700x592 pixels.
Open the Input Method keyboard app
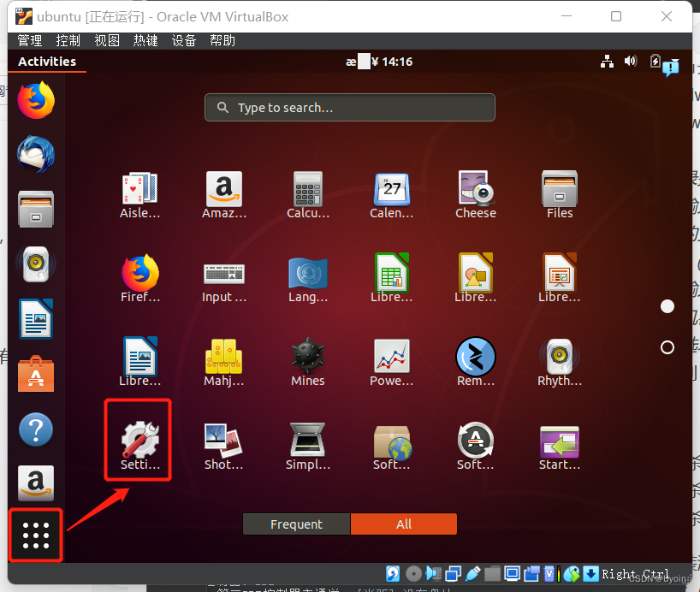coord(224,279)
